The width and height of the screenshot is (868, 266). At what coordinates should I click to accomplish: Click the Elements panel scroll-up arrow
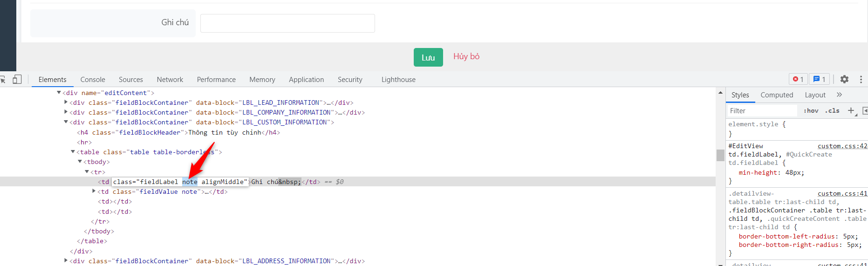click(x=720, y=93)
